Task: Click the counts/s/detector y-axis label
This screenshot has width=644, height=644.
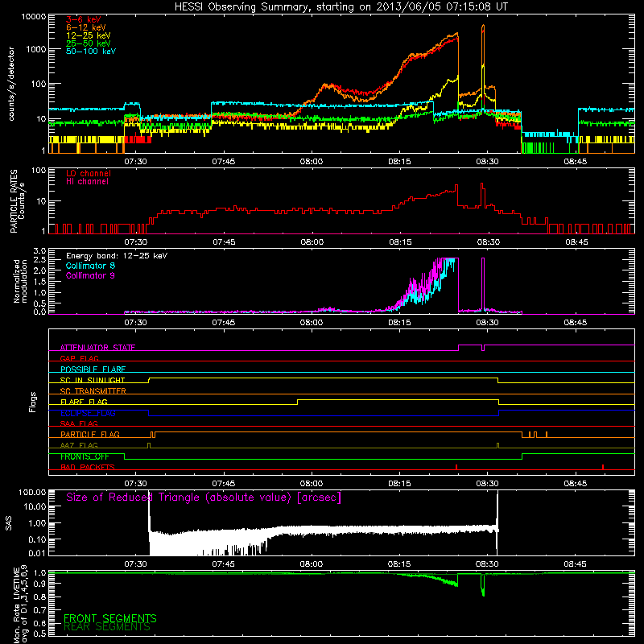Action: [11, 84]
